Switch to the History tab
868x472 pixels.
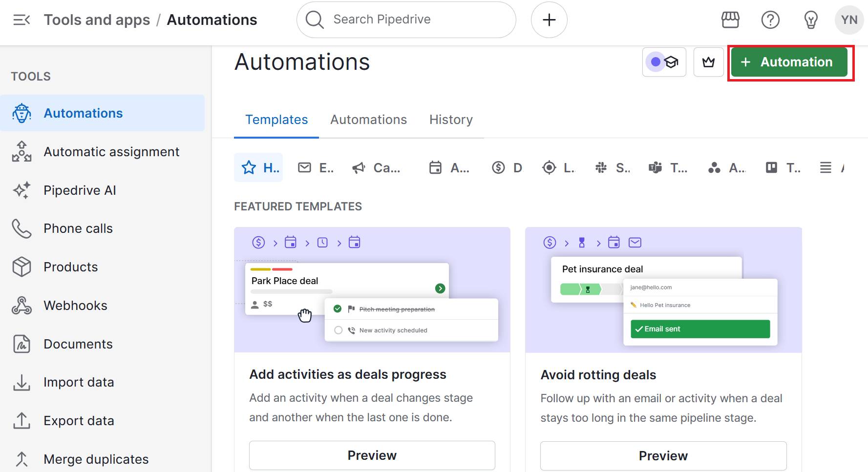click(x=450, y=120)
